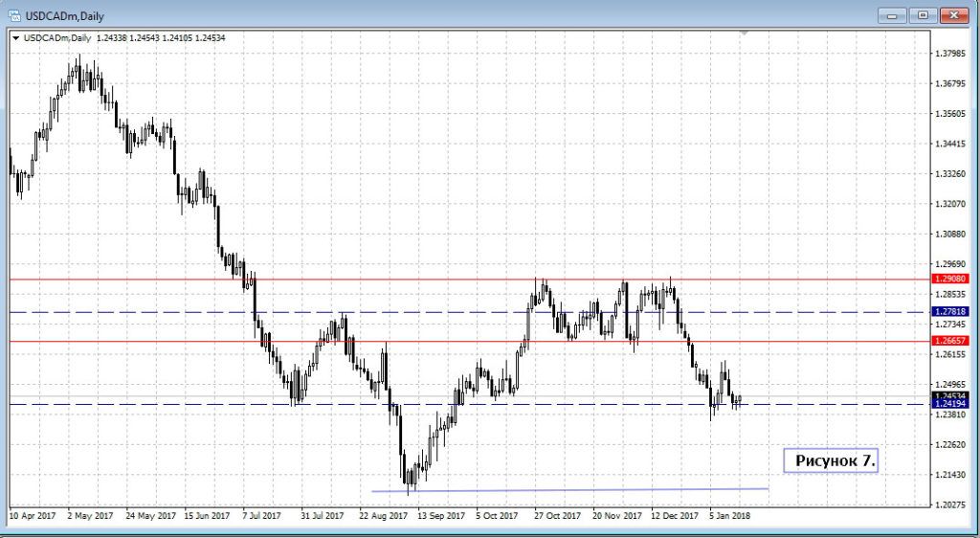
Task: Click the chart window icon in title bar
Action: (x=14, y=14)
